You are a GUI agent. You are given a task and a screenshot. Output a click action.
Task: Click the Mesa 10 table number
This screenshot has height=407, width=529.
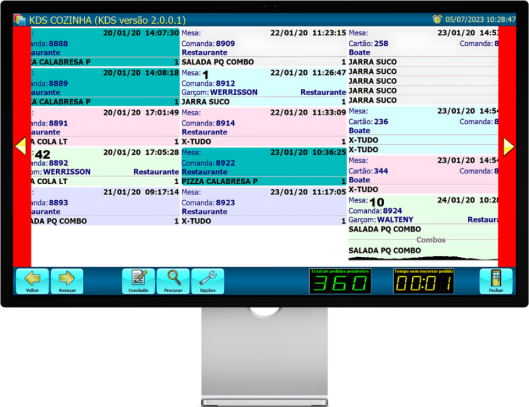point(377,202)
